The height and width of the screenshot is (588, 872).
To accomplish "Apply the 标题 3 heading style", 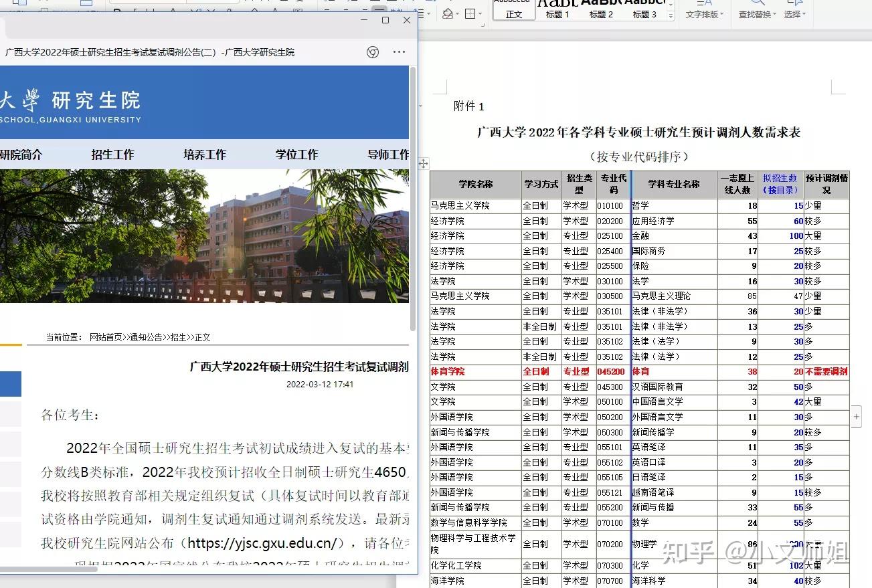I will tap(644, 10).
